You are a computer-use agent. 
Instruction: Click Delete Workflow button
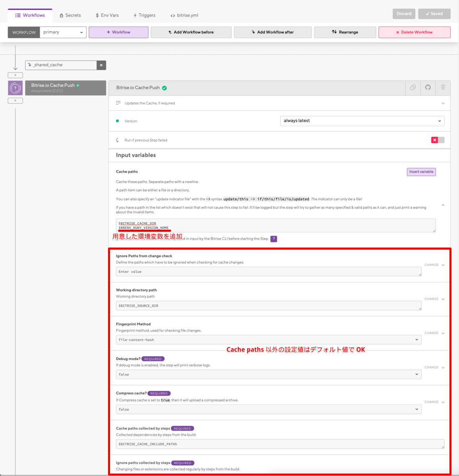(415, 32)
